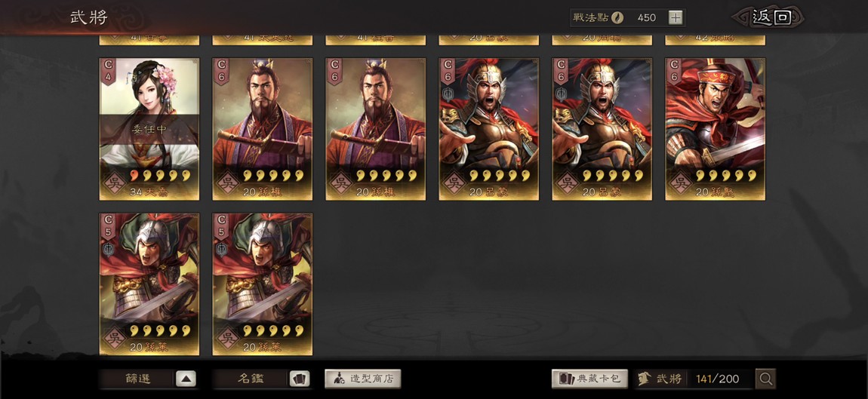The width and height of the screenshot is (868, 399).
Task: Click the card deck icon beside 名鑑
Action: click(300, 379)
